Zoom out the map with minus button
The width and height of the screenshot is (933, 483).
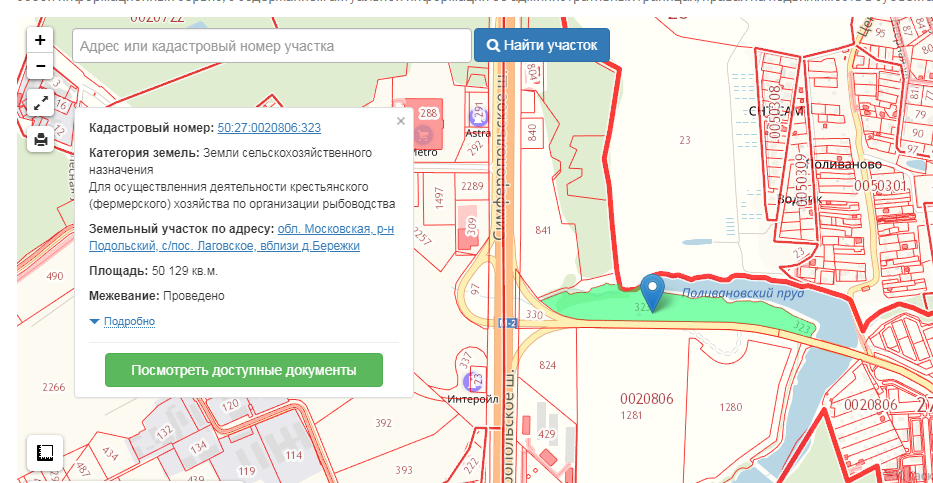coord(40,67)
